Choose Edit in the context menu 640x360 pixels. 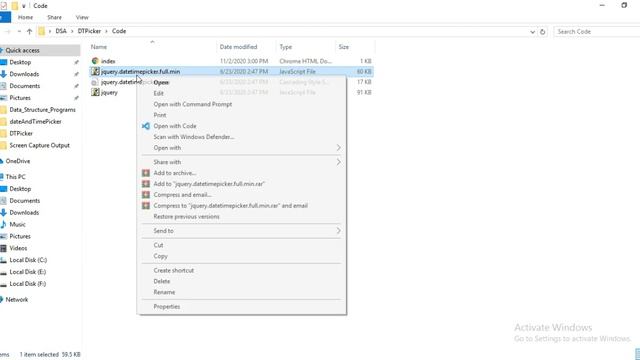(241, 93)
